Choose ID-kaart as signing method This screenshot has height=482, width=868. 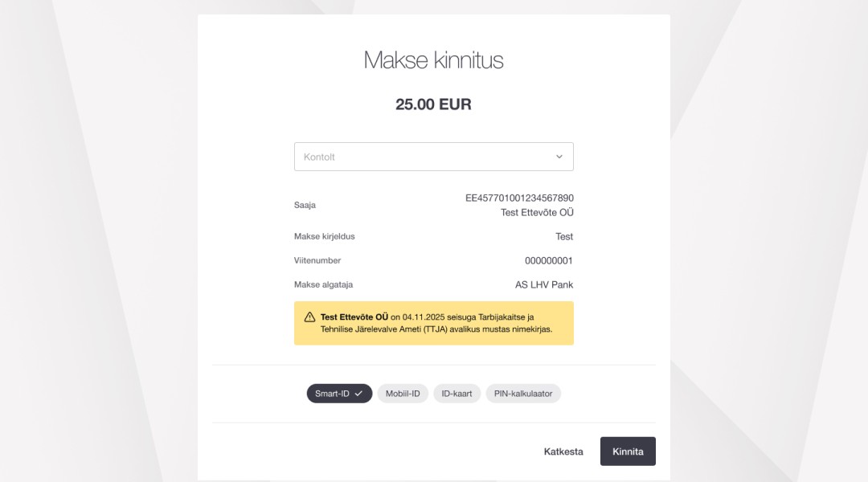(x=457, y=394)
